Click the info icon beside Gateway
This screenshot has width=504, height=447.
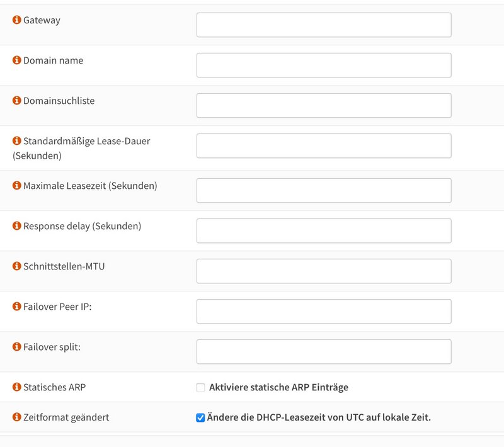17,20
